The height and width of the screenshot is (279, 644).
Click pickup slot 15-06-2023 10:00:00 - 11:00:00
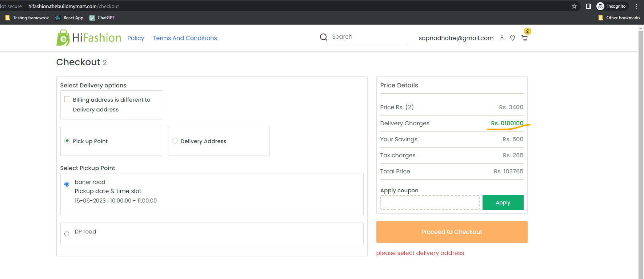tap(116, 201)
